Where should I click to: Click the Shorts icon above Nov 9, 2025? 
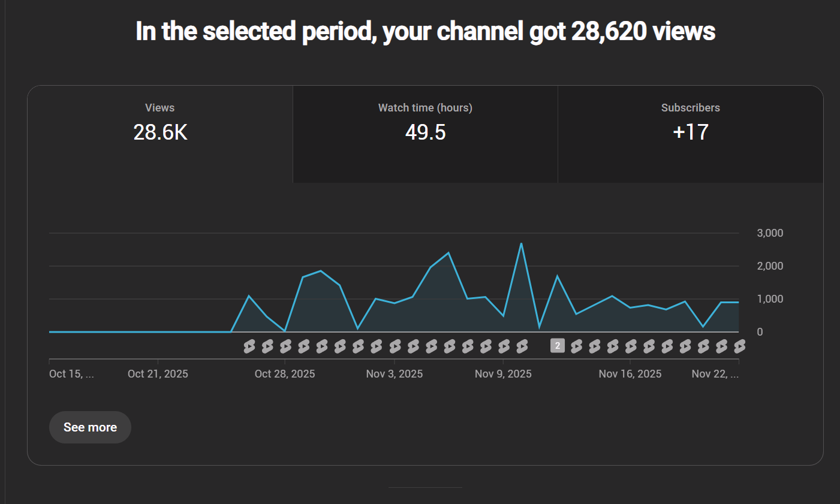pyautogui.click(x=504, y=346)
